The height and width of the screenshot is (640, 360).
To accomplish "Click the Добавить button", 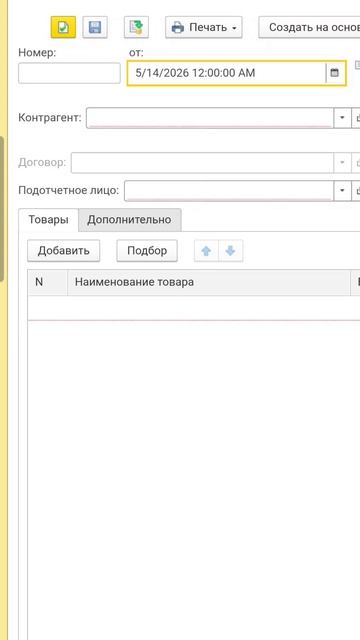I will tap(64, 250).
